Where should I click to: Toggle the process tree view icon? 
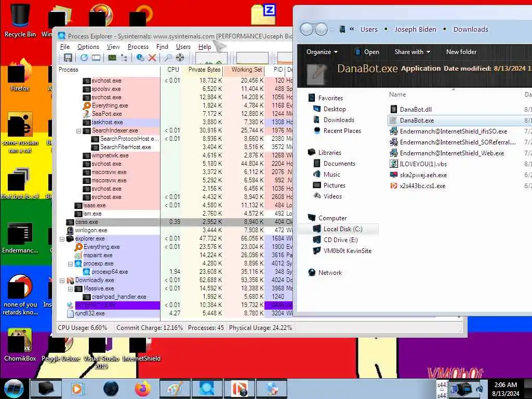click(124, 58)
